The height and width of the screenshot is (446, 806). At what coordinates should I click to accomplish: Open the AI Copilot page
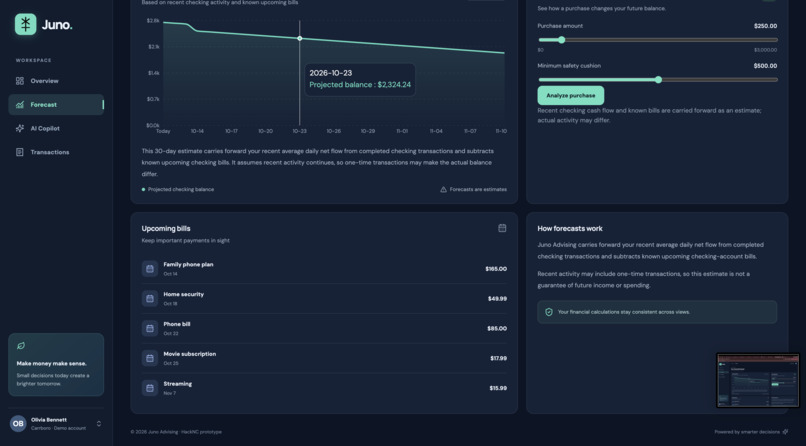56,128
